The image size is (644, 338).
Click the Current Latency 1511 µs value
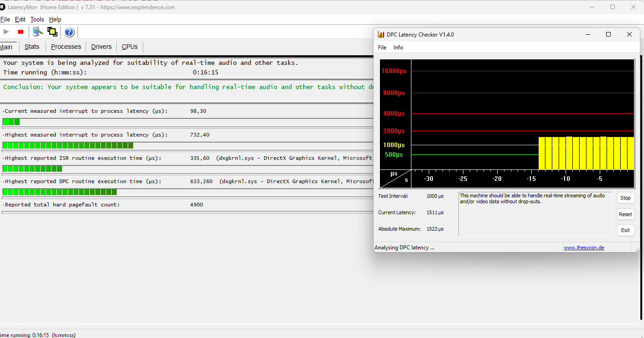(x=435, y=212)
